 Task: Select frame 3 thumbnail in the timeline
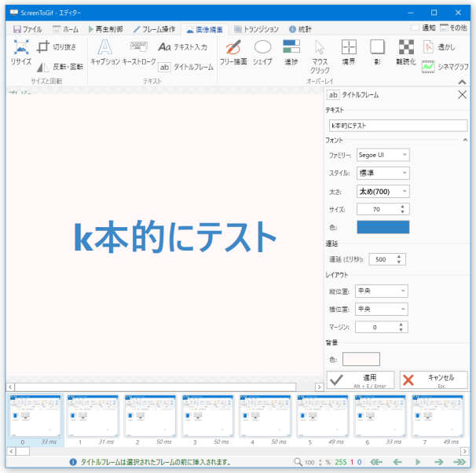pyautogui.click(x=207, y=416)
